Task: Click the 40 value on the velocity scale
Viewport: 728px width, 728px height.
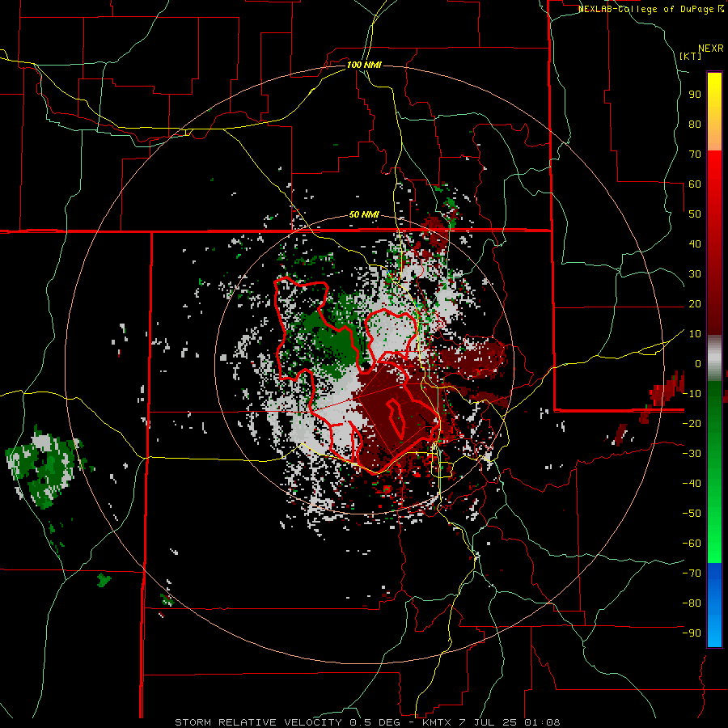Action: [695, 244]
